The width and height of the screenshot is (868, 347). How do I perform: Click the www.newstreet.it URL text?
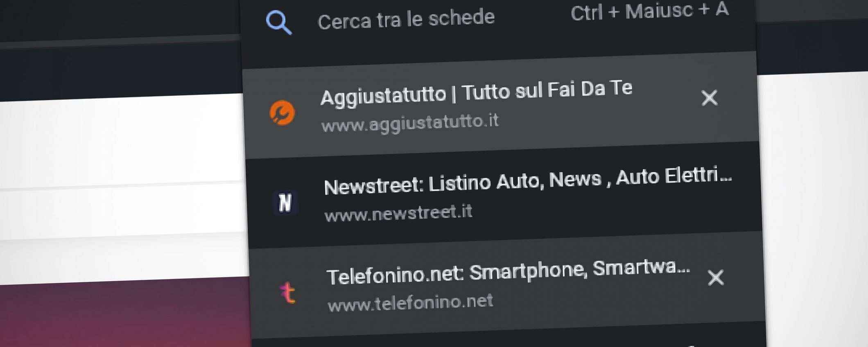pyautogui.click(x=398, y=213)
